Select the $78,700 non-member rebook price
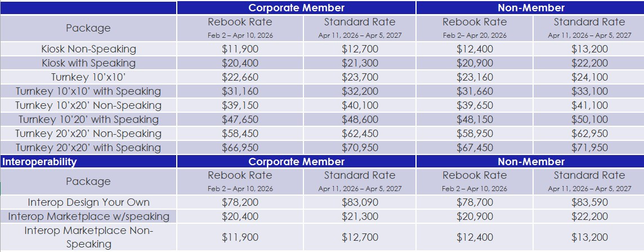 click(475, 202)
